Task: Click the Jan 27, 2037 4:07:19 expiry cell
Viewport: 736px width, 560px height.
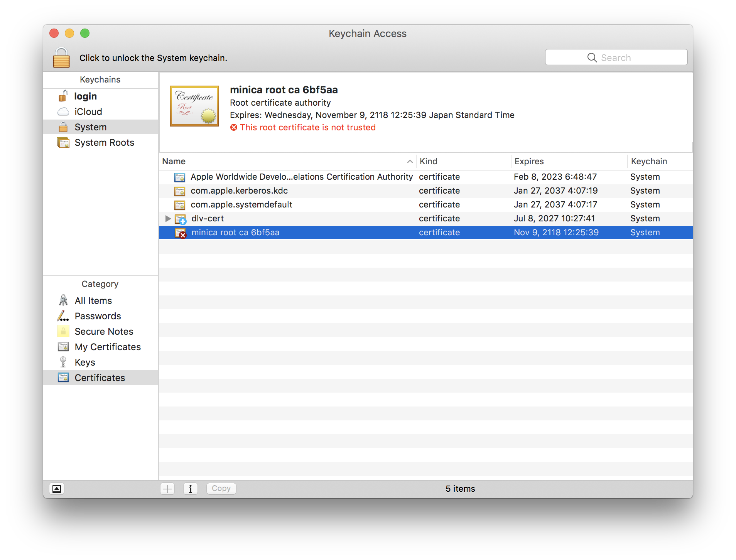Action: tap(555, 191)
